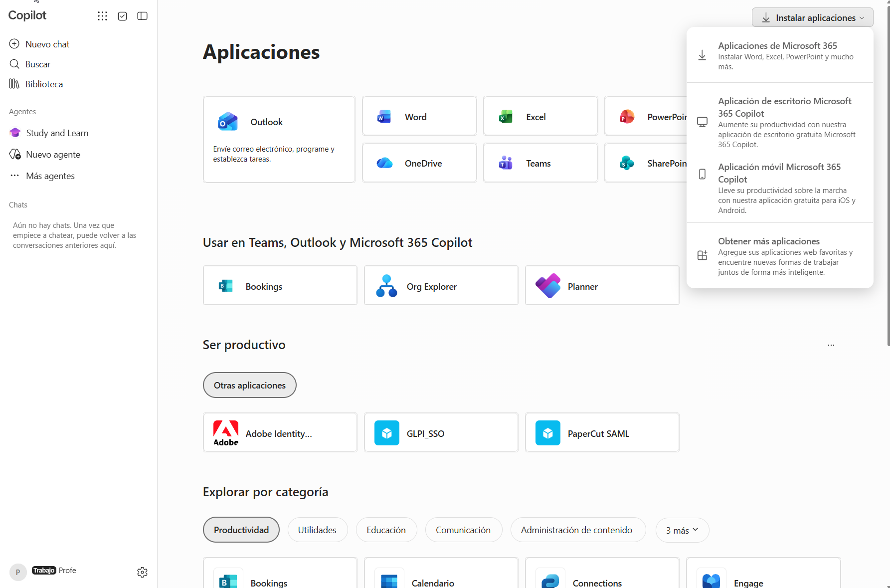Click the Copilot title in the sidebar
This screenshot has height=588, width=890.
(x=27, y=15)
